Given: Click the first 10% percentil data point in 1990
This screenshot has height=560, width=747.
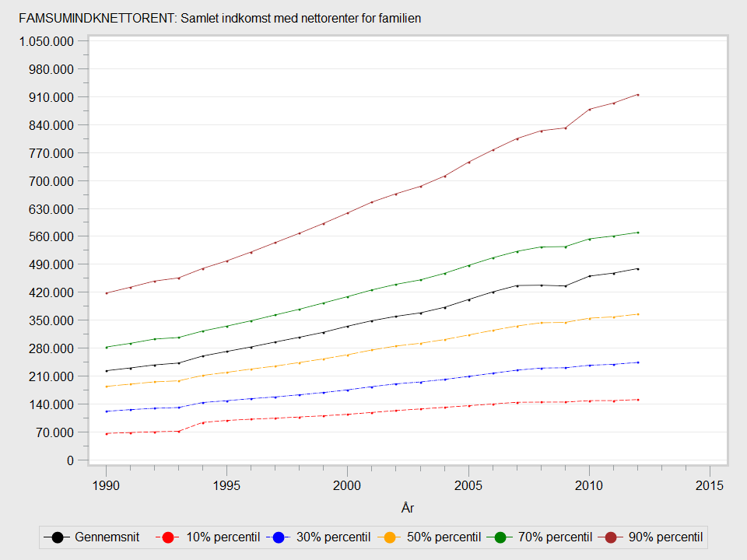Looking at the screenshot, I should tap(107, 433).
